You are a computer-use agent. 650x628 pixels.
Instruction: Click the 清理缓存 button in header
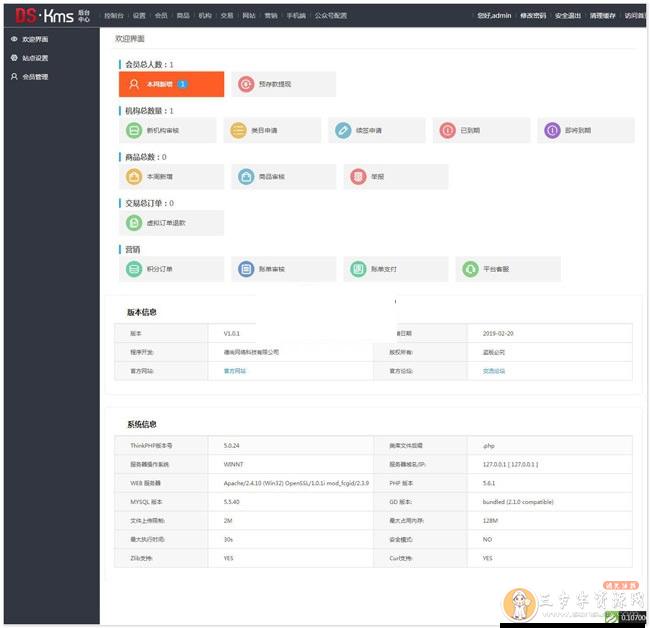603,16
